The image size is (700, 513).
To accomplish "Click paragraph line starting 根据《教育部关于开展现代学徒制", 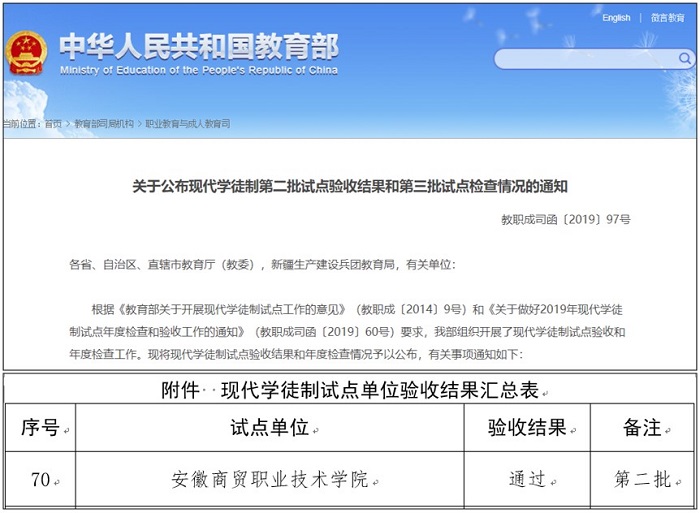I will [357, 309].
